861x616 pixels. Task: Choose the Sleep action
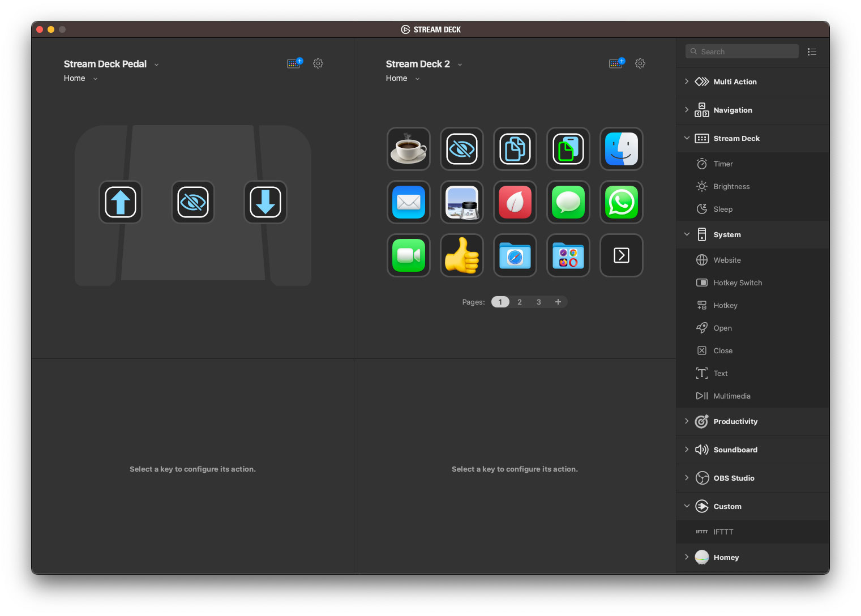pos(753,209)
